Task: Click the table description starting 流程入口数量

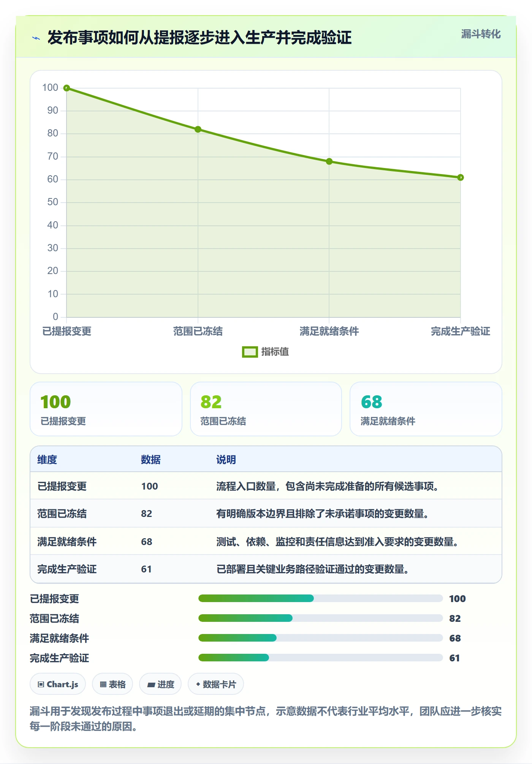Action: coord(328,486)
